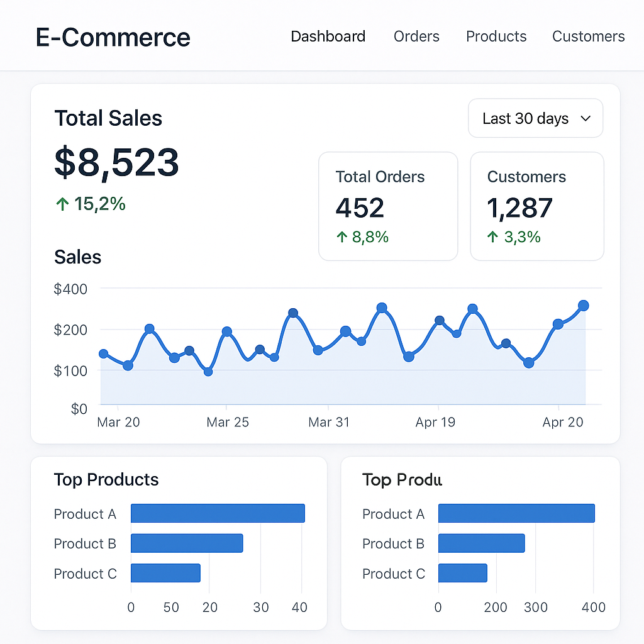This screenshot has height=644, width=644.
Task: Click the $8,523 total sales figure
Action: (x=117, y=162)
